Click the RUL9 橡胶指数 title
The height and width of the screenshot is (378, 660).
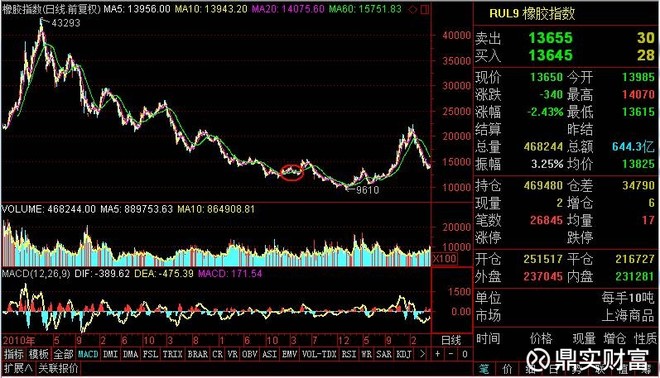pos(532,14)
